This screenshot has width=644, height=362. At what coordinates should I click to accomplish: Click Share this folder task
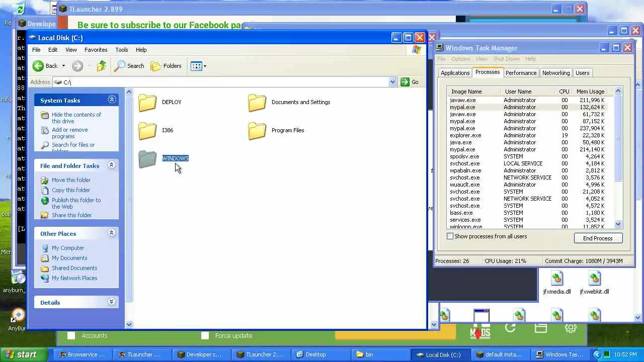pyautogui.click(x=71, y=215)
